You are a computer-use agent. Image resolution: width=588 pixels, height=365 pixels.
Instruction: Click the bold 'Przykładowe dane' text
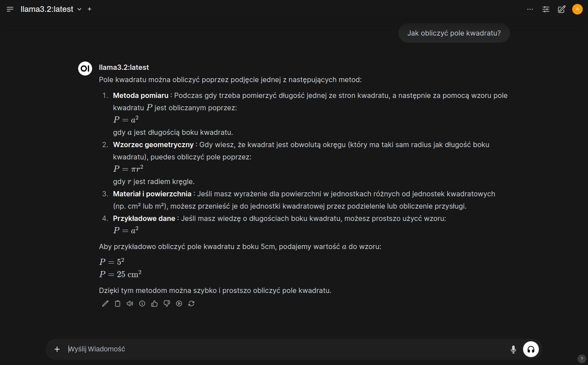(x=144, y=218)
